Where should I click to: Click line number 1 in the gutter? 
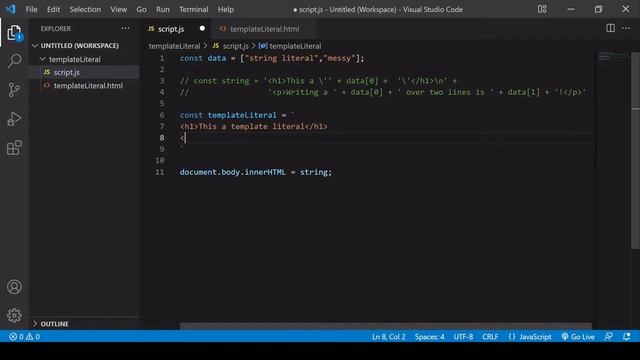tap(162, 58)
